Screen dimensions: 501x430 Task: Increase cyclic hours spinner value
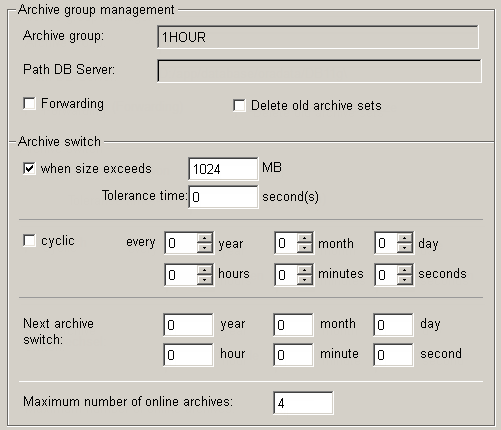coord(204,270)
